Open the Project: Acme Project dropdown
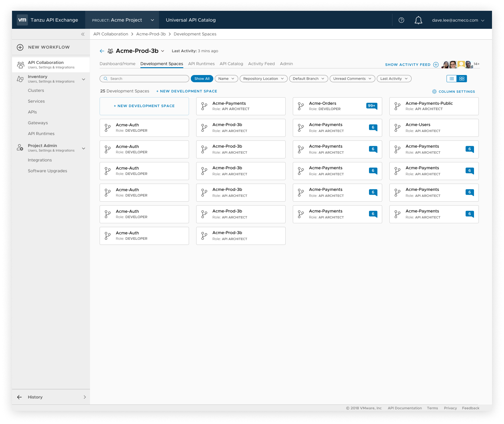The image size is (504, 424). point(122,20)
